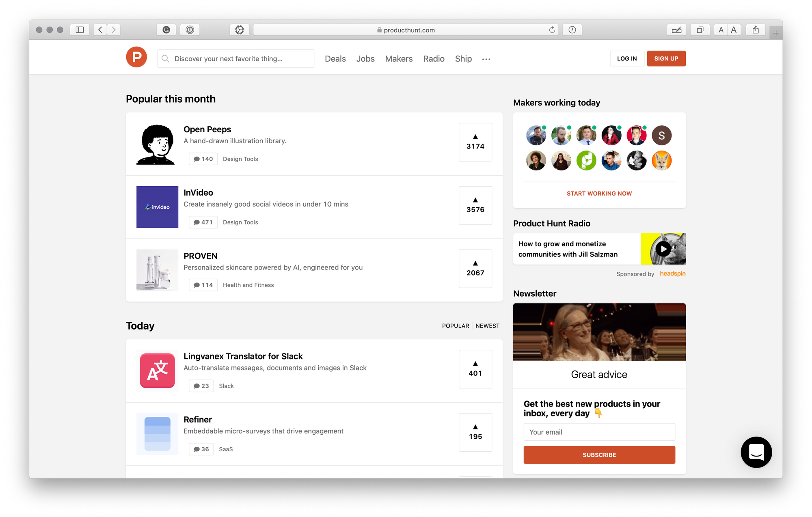Image resolution: width=812 pixels, height=517 pixels.
Task: Open the Open Peeps product title
Action: pyautogui.click(x=207, y=129)
